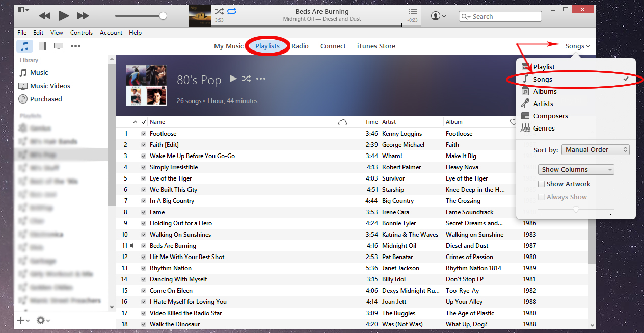Image resolution: width=644 pixels, height=333 pixels.
Task: Uncheck Wake Me Up Before You Go-Go checkbox
Action: coord(144,156)
